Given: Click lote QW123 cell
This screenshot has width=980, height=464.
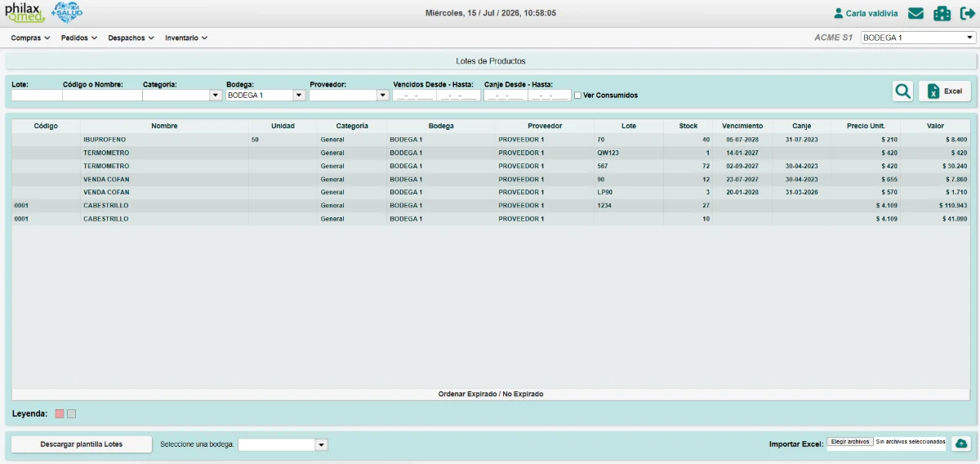Looking at the screenshot, I should pos(629,153).
